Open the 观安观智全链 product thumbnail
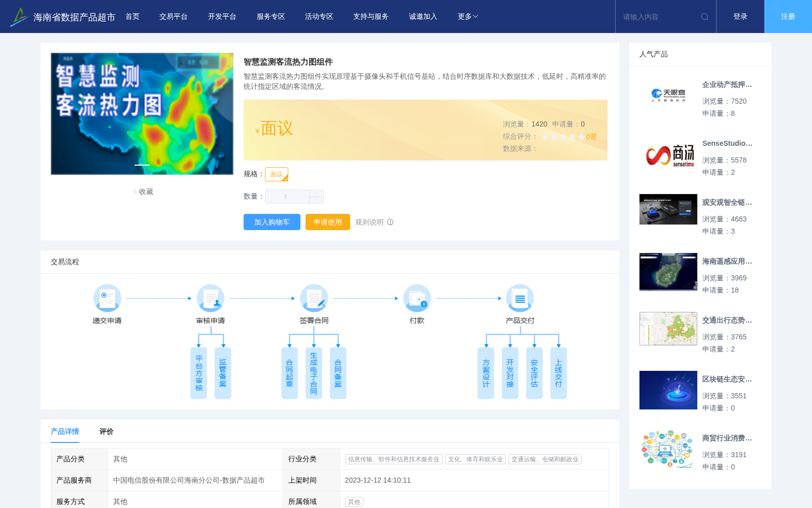Image resolution: width=812 pixels, height=508 pixels. 668,209
